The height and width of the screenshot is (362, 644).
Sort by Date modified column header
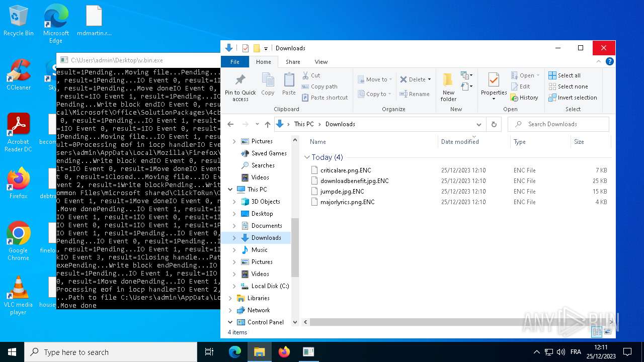point(474,142)
